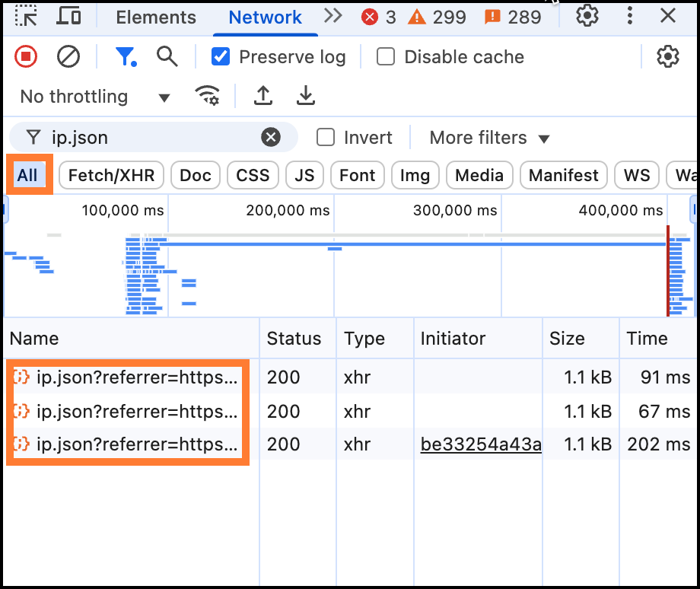Image resolution: width=700 pixels, height=589 pixels.
Task: Check the Invert filter checkbox
Action: (326, 137)
